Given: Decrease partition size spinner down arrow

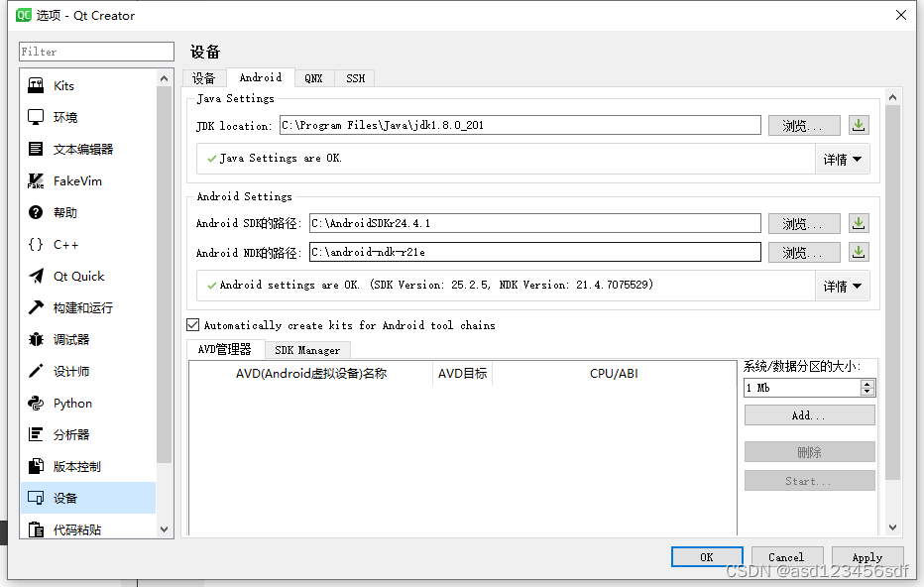Looking at the screenshot, I should coord(866,392).
